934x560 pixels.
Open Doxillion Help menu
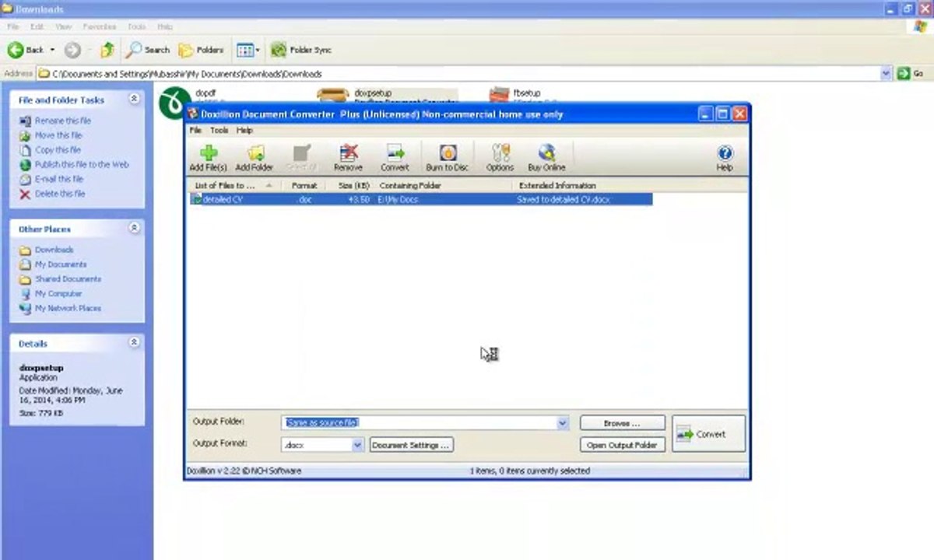tap(244, 131)
